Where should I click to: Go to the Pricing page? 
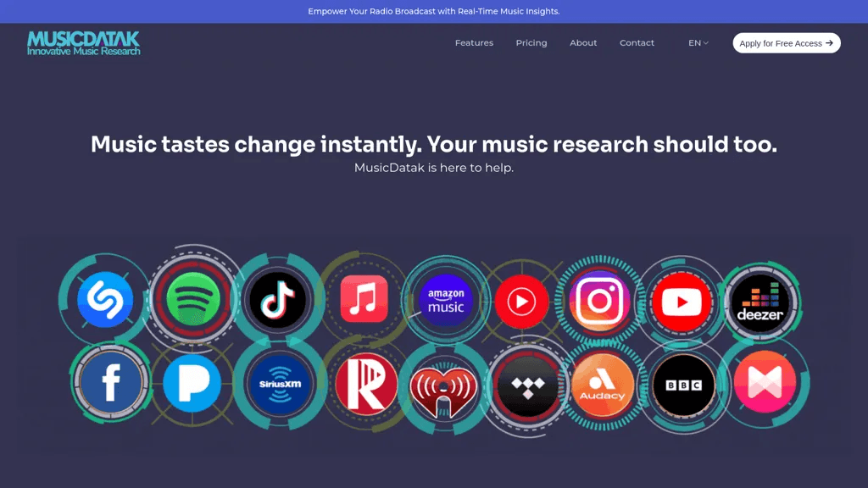[x=531, y=42]
